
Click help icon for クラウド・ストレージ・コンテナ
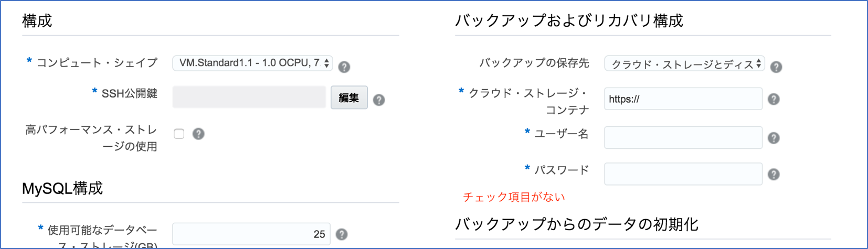point(774,99)
